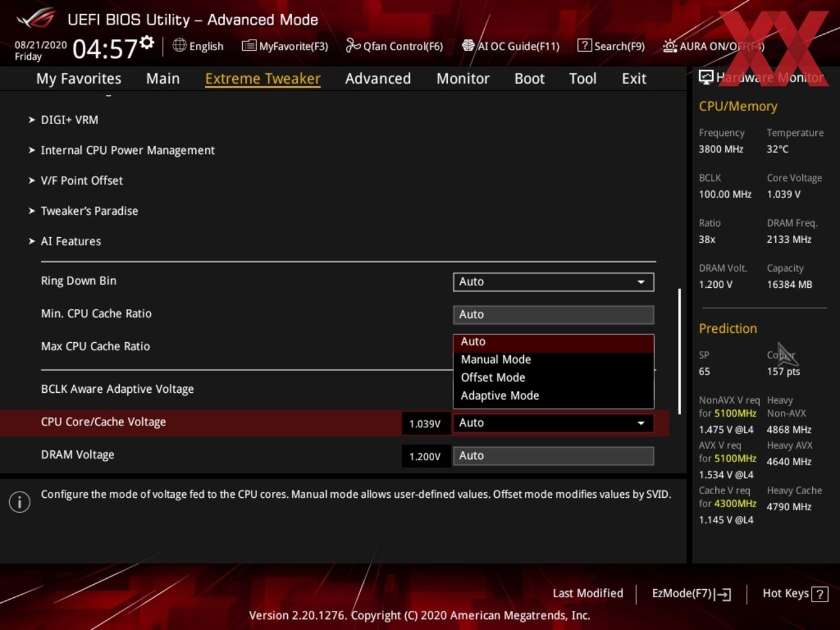
Task: Click the MyFavorite list icon
Action: 249,46
